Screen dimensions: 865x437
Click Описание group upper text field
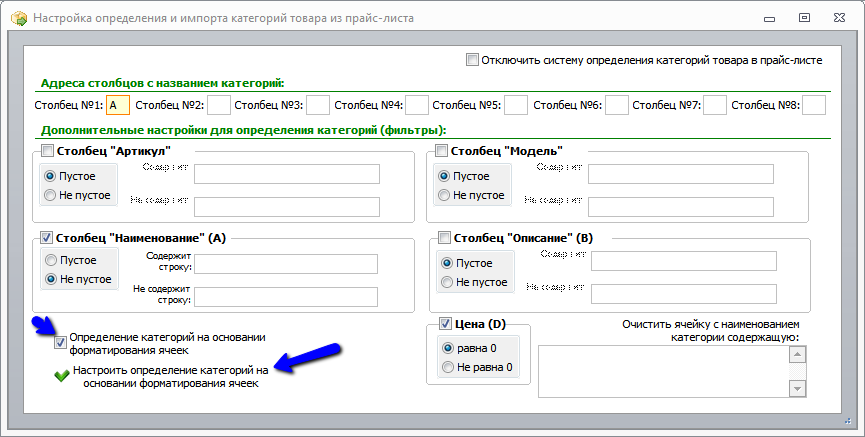684,261
